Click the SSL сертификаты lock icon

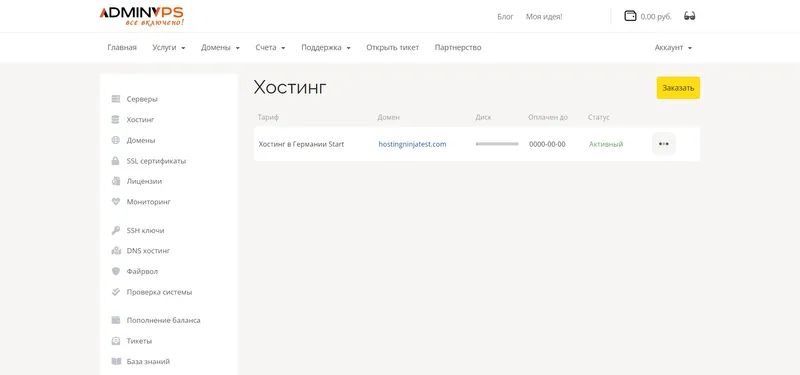(116, 161)
